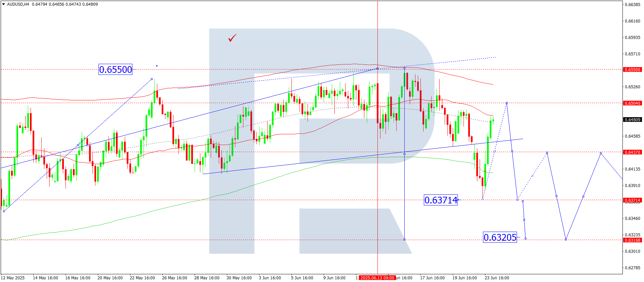644x282 pixels.
Task: Click the red checkmark icon on chart
Action: (x=232, y=38)
